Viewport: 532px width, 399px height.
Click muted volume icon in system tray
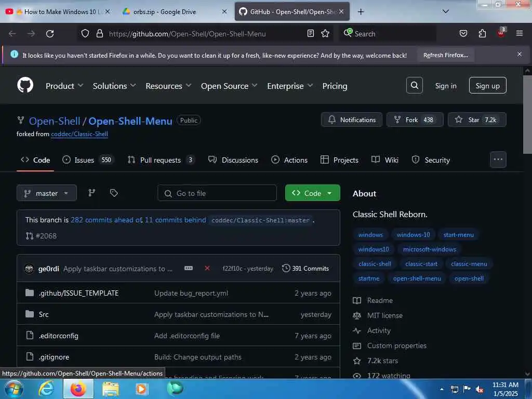[x=480, y=390]
